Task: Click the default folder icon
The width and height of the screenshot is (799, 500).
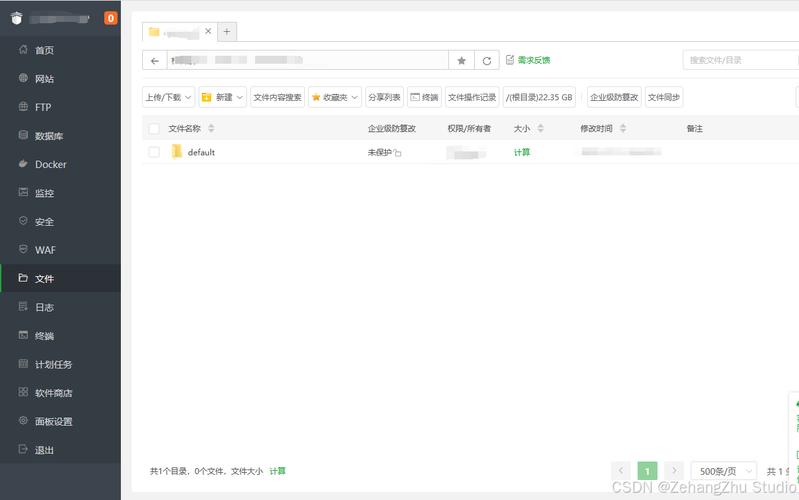Action: point(176,151)
